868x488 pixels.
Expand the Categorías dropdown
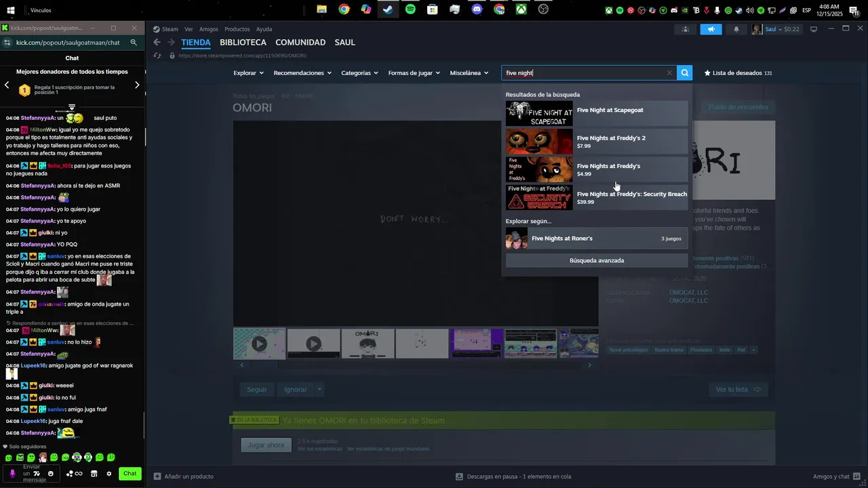(x=360, y=73)
